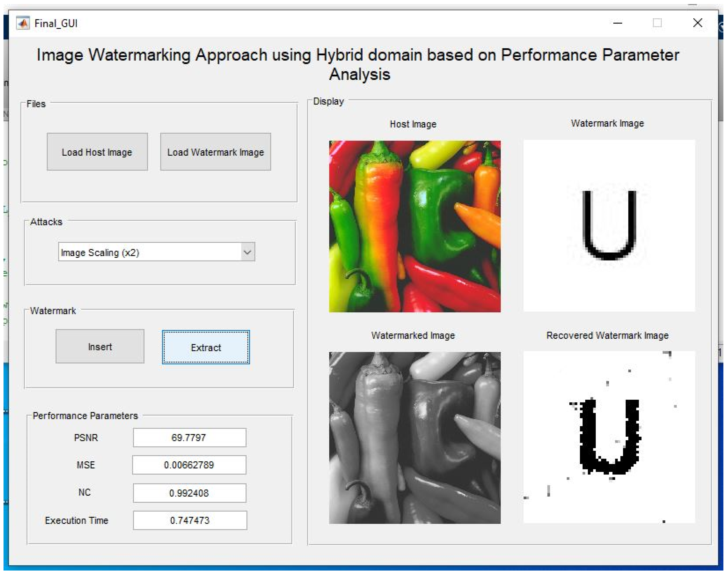Click the Performance Parameters panel label
Screen dimensions: 728x577
coord(85,415)
